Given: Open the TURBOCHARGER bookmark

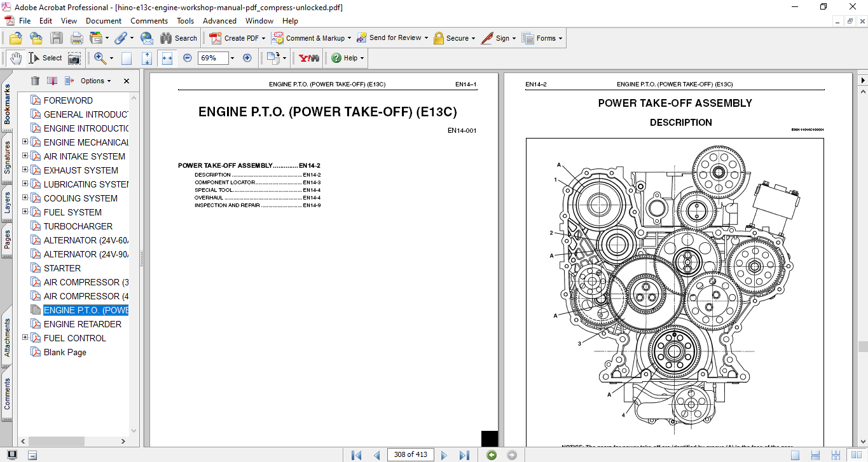Looking at the screenshot, I should (78, 226).
